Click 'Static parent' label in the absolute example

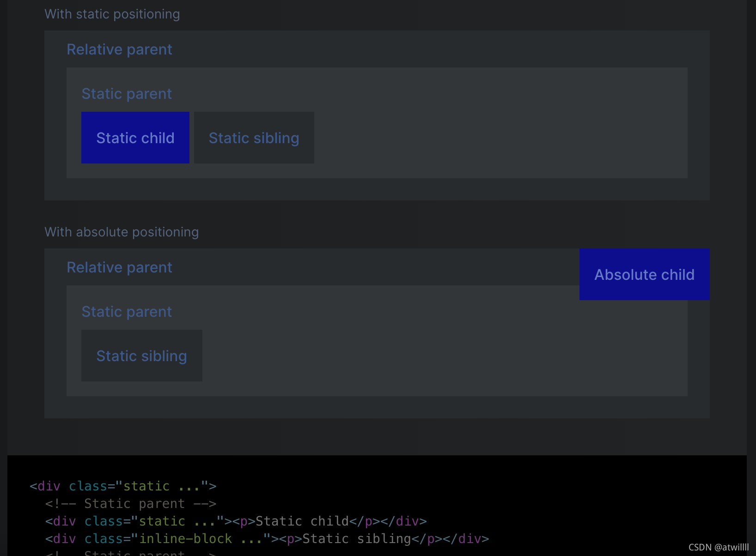(x=127, y=312)
